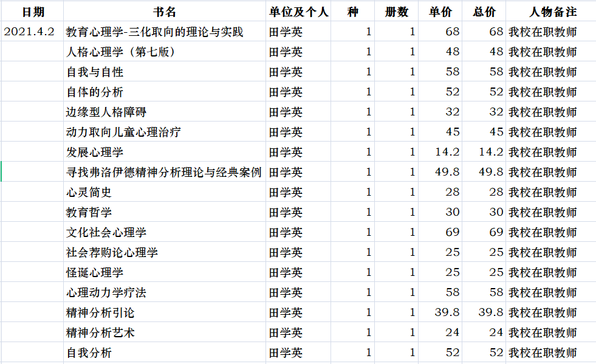Click the cell 文化社会心理学
This screenshot has height=364, width=596.
[x=165, y=232]
